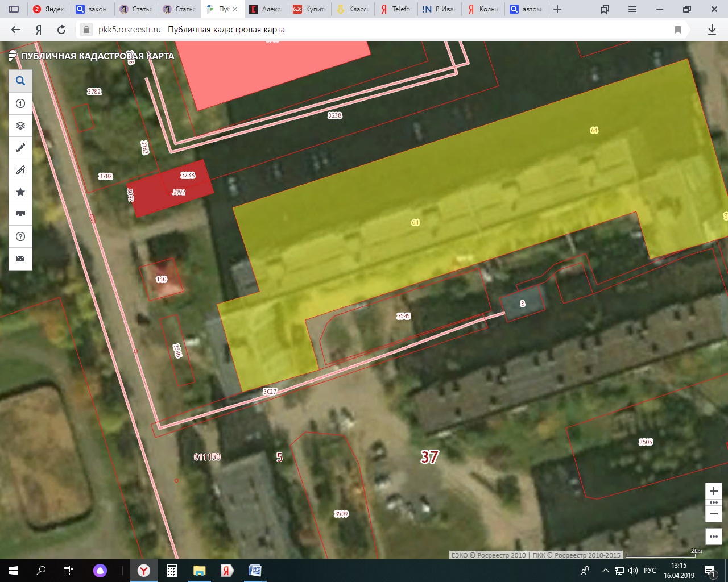Click the pkk5.rosreestr.ru address bar
The width and height of the screenshot is (728, 582).
[x=130, y=30]
